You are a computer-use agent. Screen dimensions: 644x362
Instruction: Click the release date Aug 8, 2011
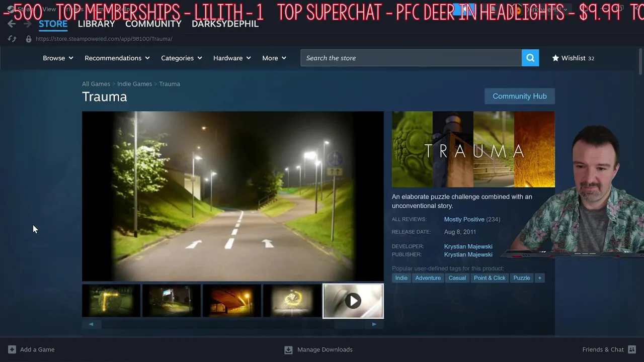coord(460,232)
